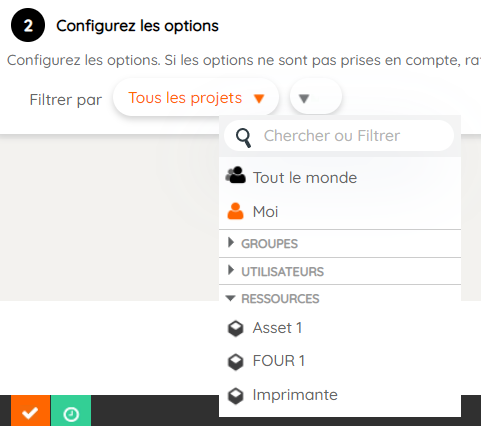
Task: Open the Tous les projets dropdown
Action: coord(196,98)
